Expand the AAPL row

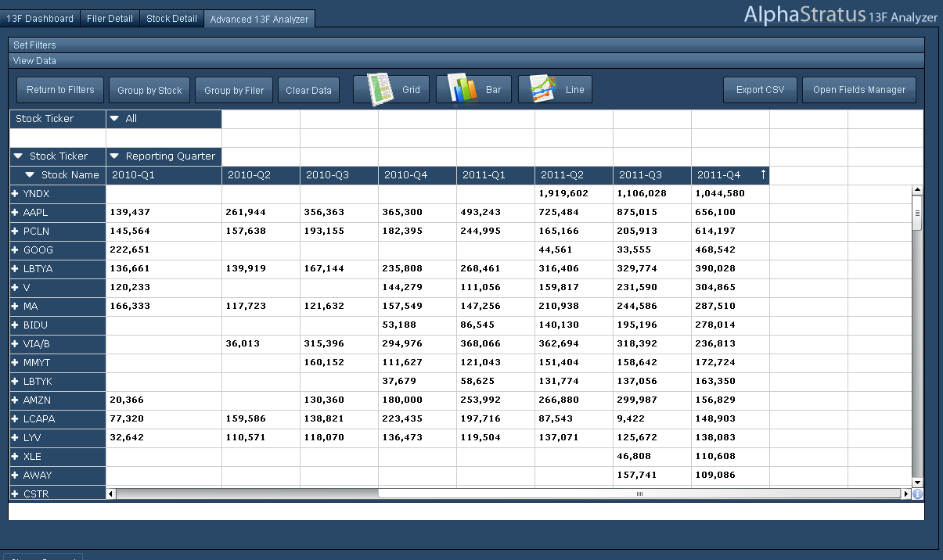click(15, 212)
